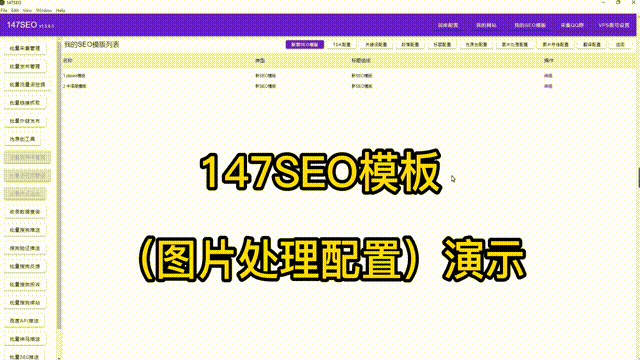Click the sidebar vertical scrollbar thumb
This screenshot has width=640, height=360.
pyautogui.click(x=59, y=184)
